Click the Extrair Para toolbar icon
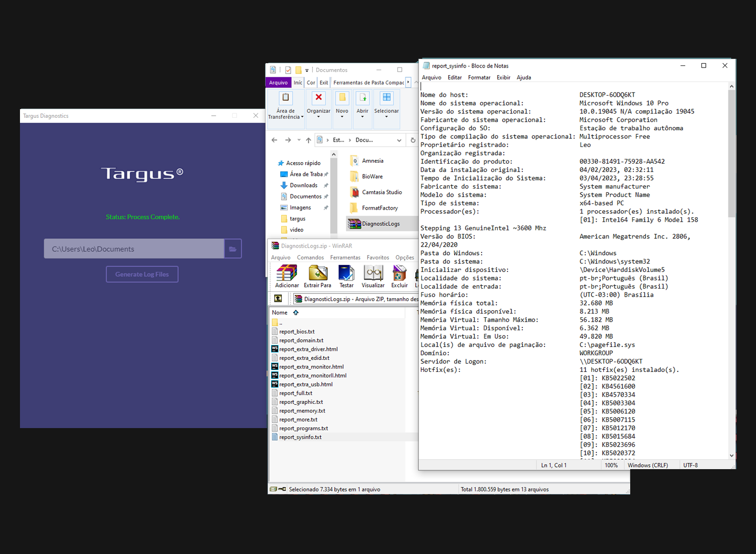Viewport: 756px width, 554px height. [x=318, y=273]
